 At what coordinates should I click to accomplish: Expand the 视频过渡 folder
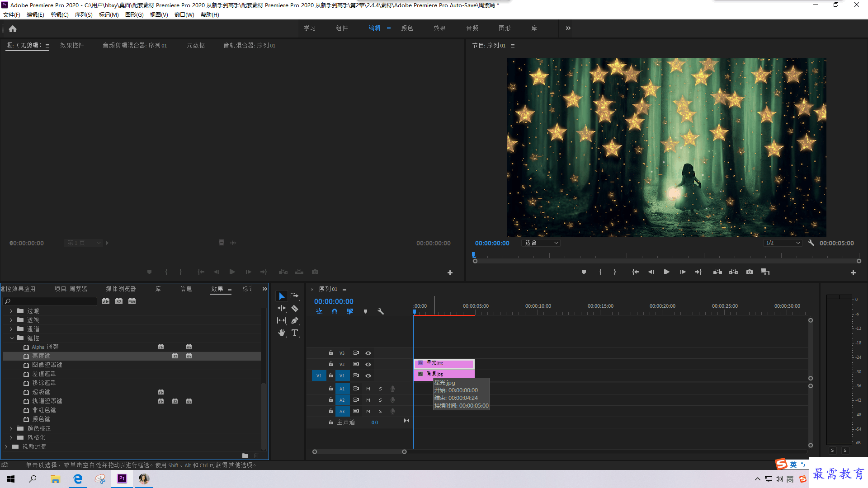(x=6, y=446)
